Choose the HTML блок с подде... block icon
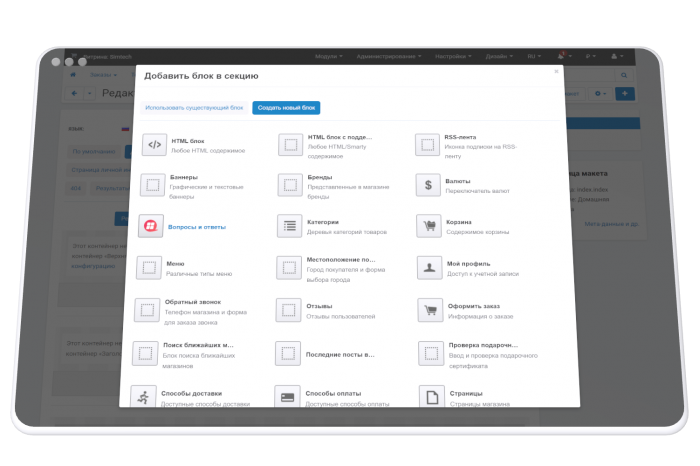Screen dimensions: 700x466 tap(291, 145)
